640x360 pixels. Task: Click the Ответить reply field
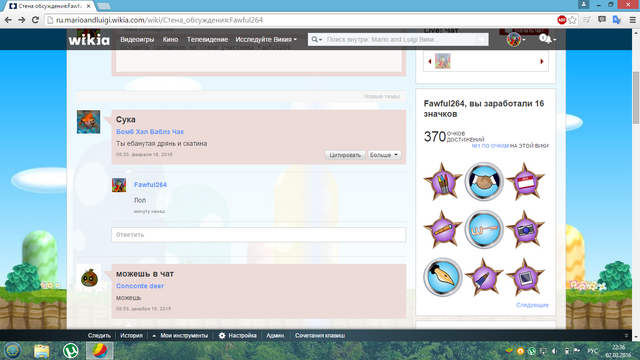[x=259, y=235]
